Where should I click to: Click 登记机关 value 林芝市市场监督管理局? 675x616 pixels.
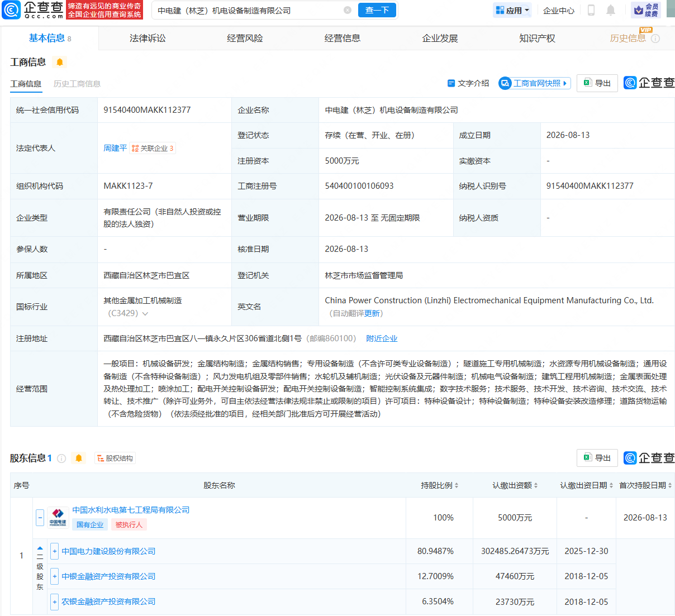(364, 275)
